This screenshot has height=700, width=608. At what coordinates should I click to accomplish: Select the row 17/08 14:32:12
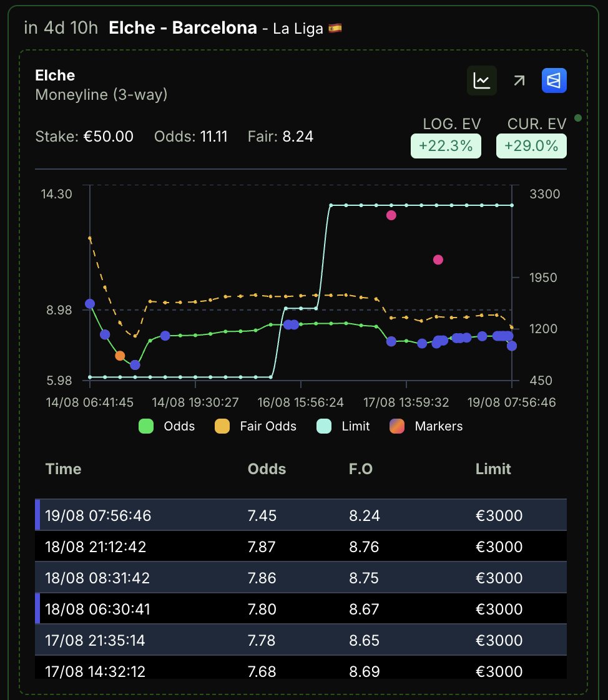tap(301, 668)
